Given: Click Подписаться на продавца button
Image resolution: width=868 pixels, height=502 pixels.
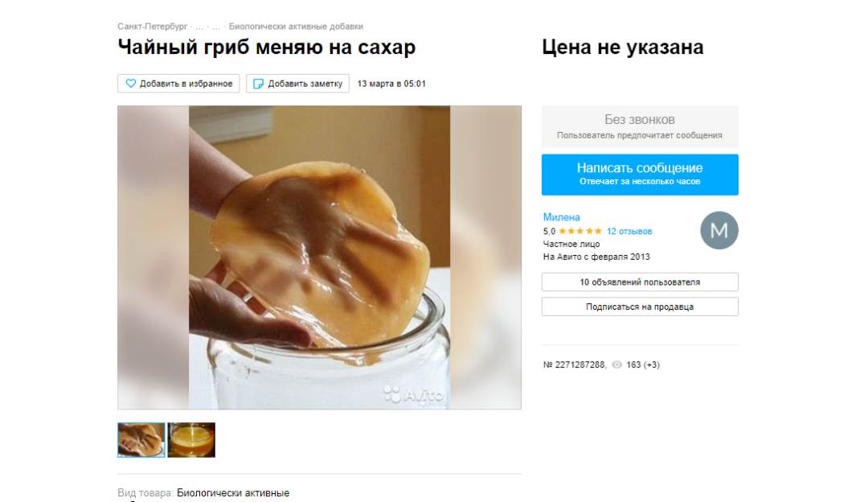Looking at the screenshot, I should 640,307.
